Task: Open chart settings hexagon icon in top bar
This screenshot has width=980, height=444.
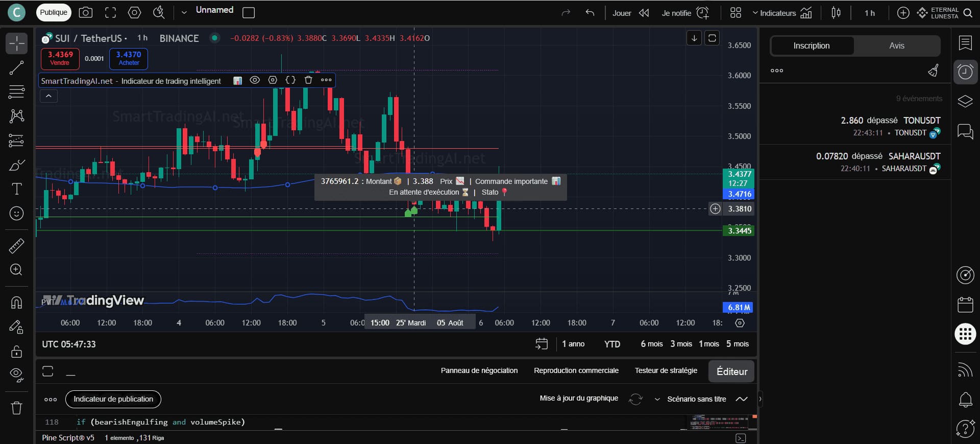Action: [x=134, y=13]
